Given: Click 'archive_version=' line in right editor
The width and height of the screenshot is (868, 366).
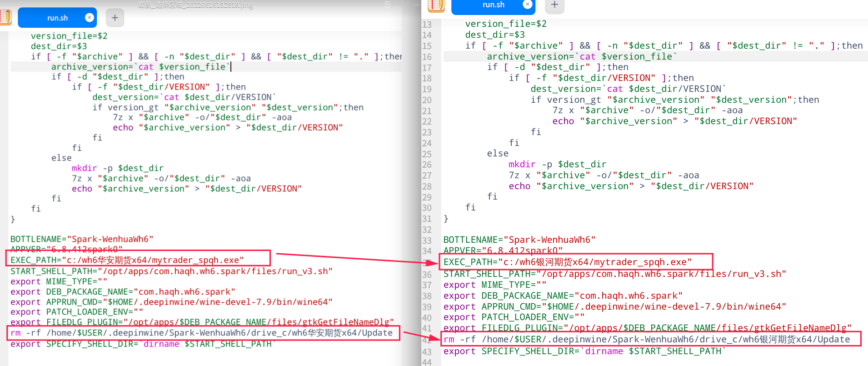Looking at the screenshot, I should (582, 56).
